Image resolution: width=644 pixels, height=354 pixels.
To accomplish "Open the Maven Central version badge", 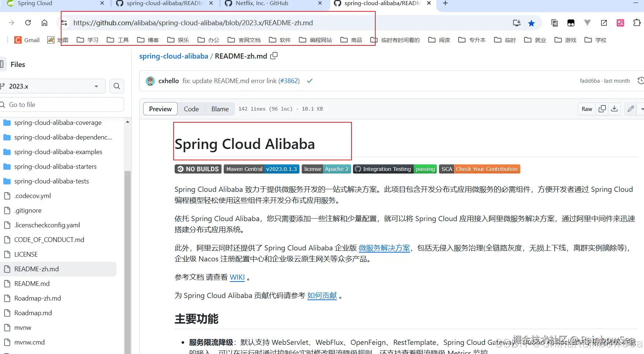I will point(261,169).
